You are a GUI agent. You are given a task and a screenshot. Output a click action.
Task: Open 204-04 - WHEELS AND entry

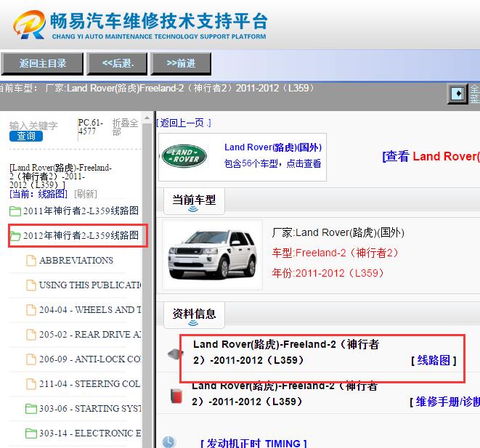point(90,310)
